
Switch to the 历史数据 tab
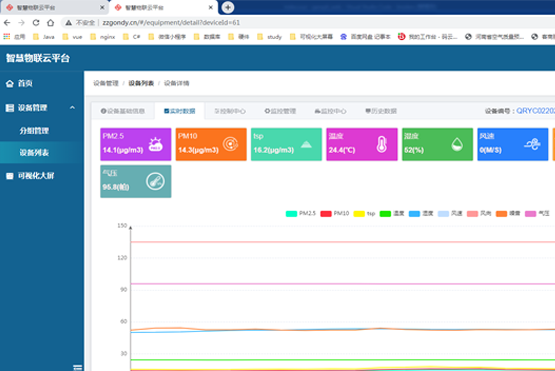pyautogui.click(x=381, y=111)
